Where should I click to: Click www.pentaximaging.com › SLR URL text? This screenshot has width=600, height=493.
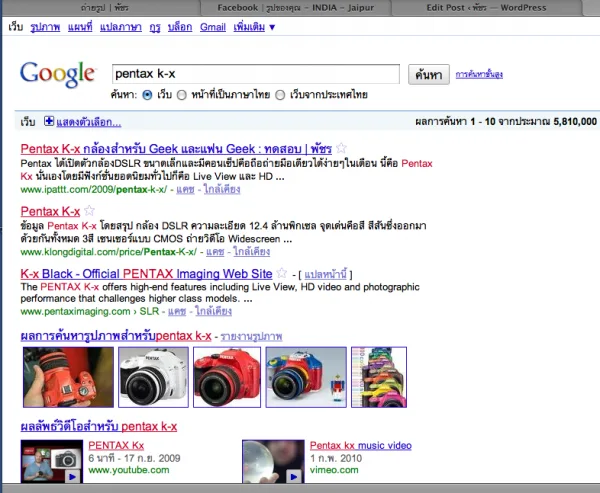90,312
